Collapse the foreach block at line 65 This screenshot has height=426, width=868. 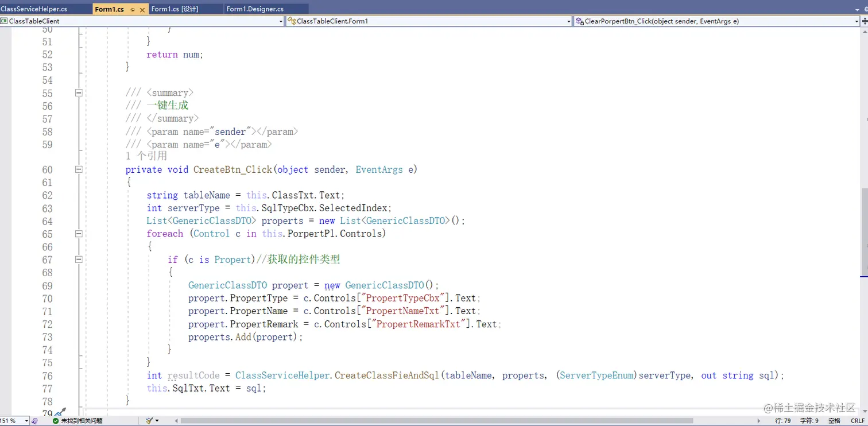[x=79, y=234]
